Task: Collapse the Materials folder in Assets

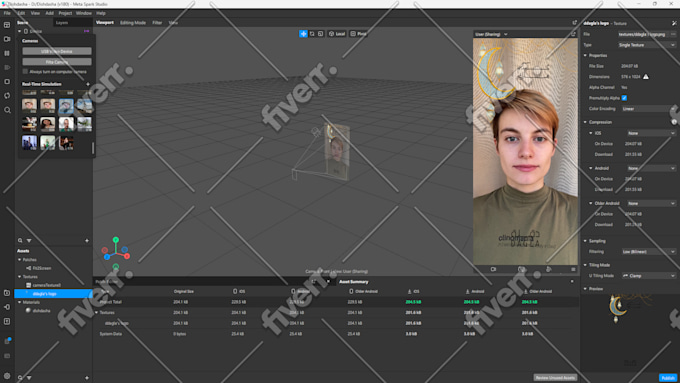Action: tap(20, 302)
